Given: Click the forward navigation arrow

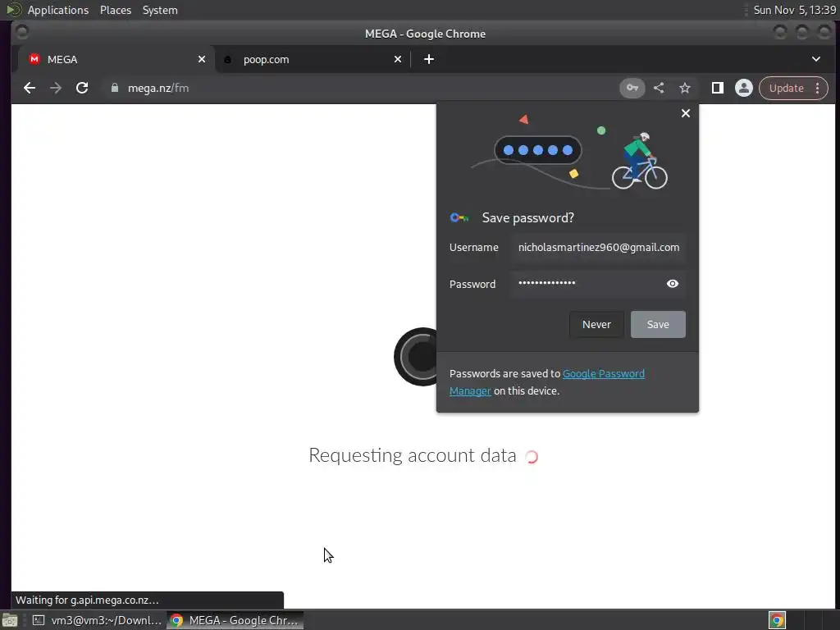Looking at the screenshot, I should pyautogui.click(x=56, y=88).
